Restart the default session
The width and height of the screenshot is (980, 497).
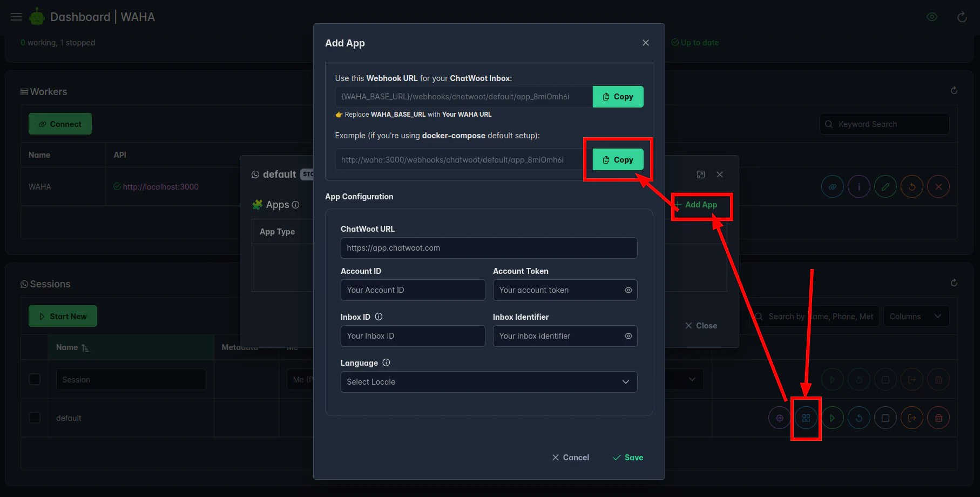[859, 418]
